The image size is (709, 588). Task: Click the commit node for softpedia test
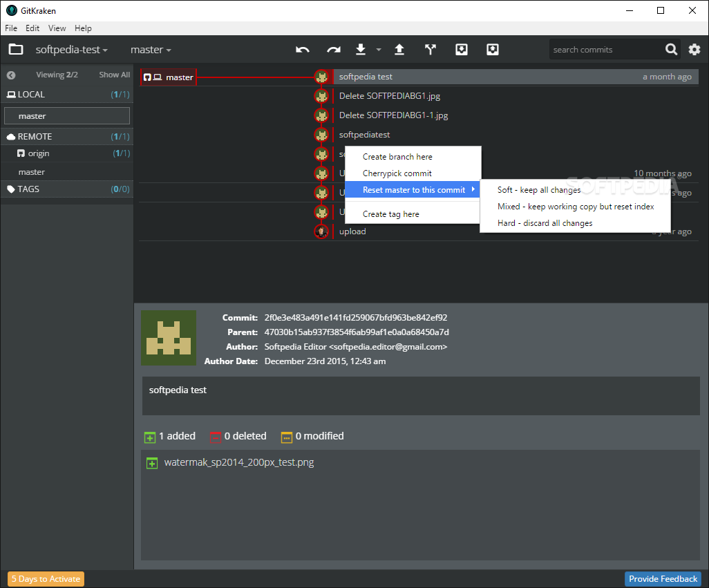[x=321, y=77]
